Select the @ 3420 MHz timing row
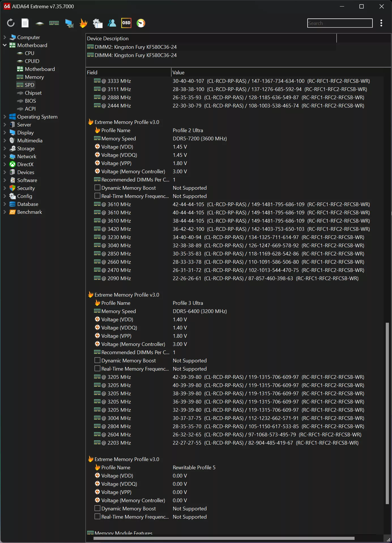Screen dimensions: 392x543 [x=235, y=229]
